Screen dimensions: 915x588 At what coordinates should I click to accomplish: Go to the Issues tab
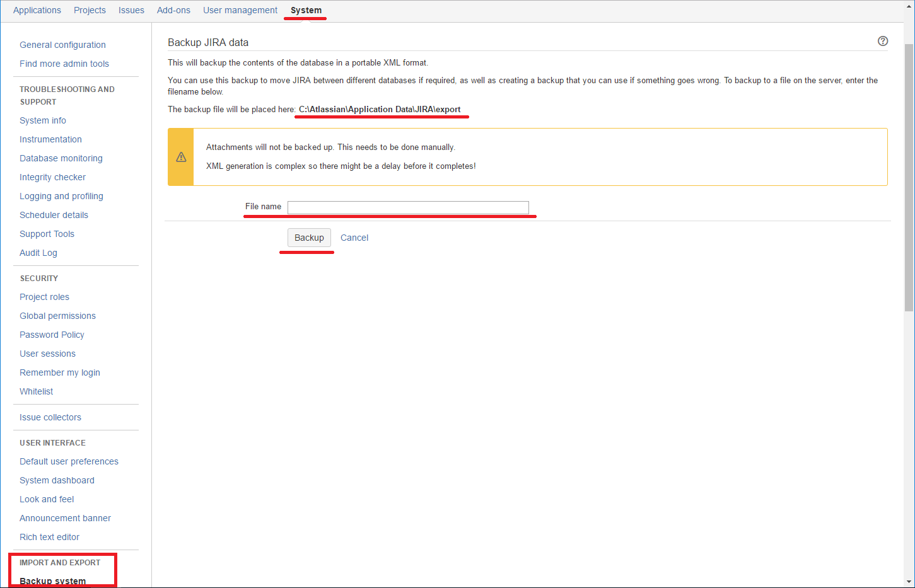click(x=131, y=10)
